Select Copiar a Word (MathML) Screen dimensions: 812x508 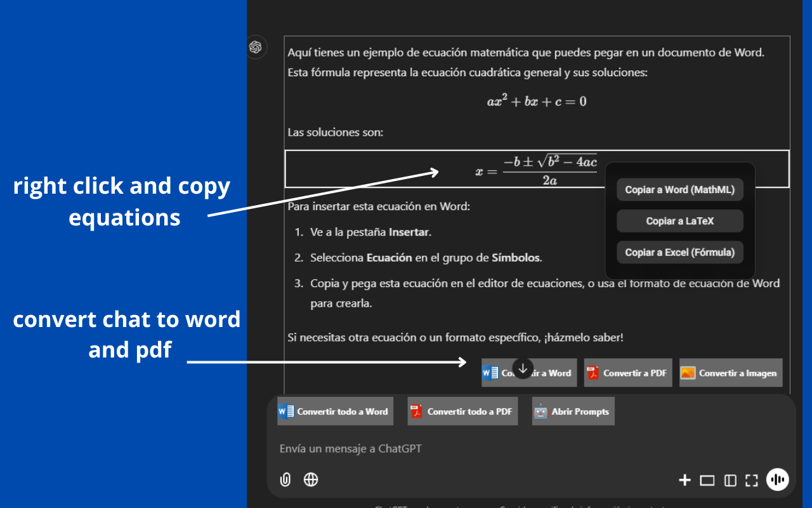point(679,189)
